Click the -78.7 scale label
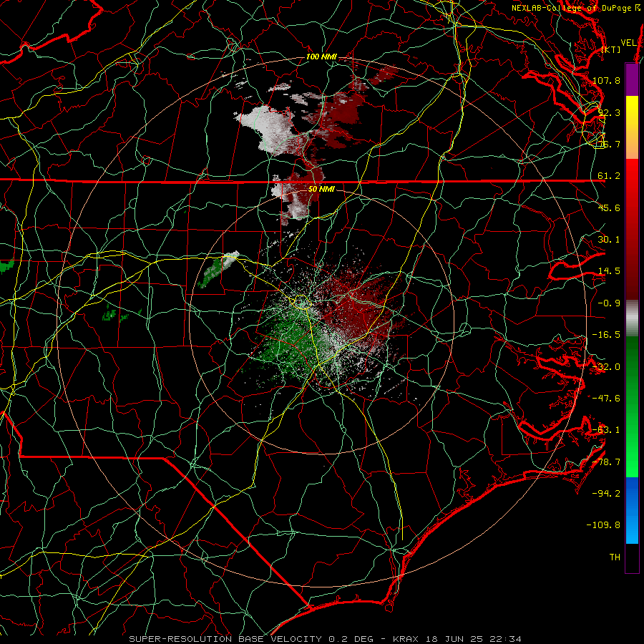The height and width of the screenshot is (644, 644). click(x=606, y=462)
